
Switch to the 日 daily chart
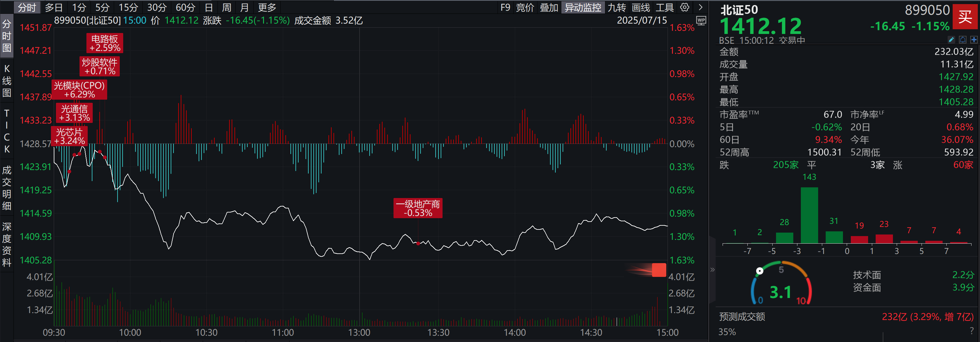[x=208, y=7]
